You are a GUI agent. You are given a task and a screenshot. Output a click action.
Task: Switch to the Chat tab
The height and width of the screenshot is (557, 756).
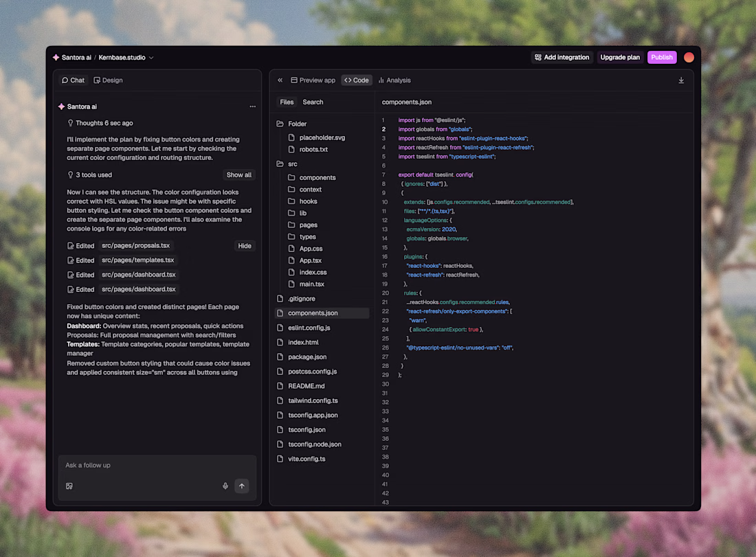(x=73, y=80)
